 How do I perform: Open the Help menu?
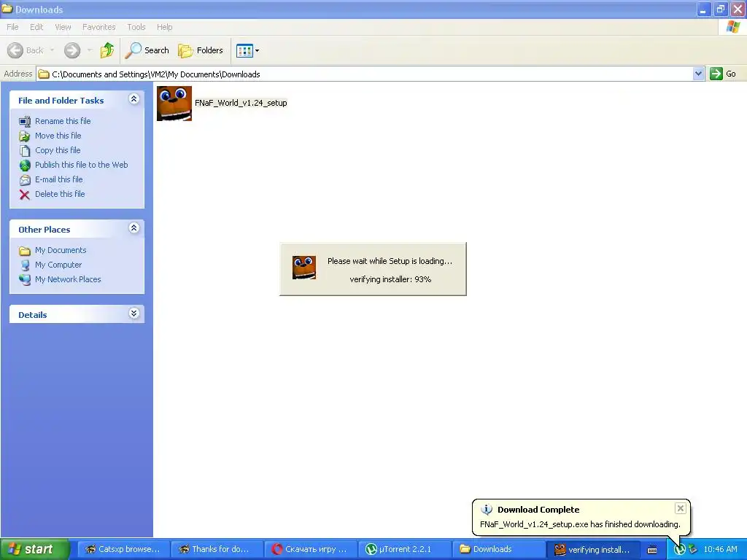[164, 27]
